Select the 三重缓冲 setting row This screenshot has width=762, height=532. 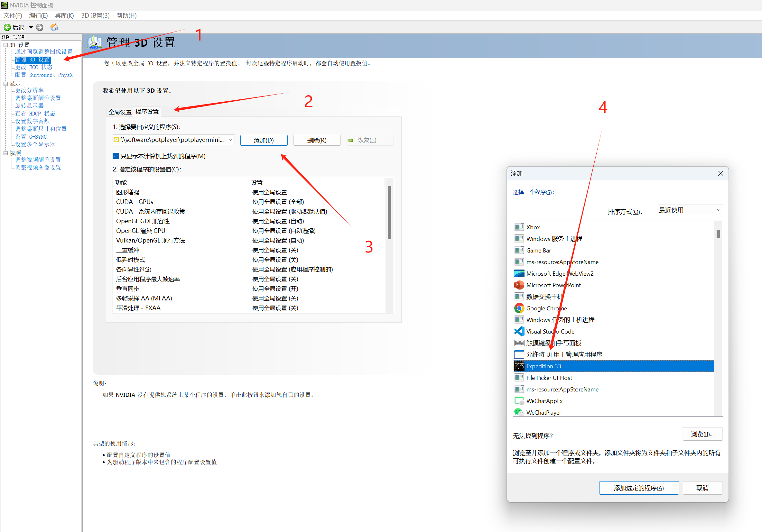click(249, 250)
